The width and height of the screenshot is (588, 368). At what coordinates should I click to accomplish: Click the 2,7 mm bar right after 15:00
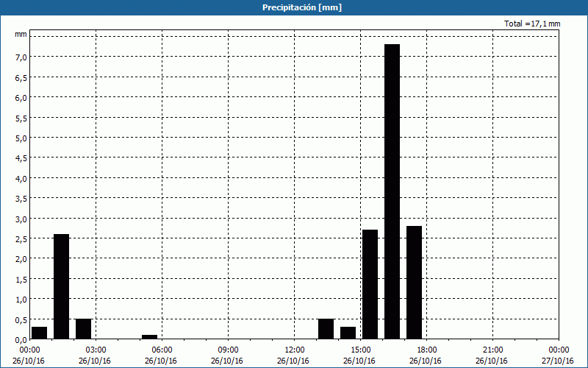[370, 284]
